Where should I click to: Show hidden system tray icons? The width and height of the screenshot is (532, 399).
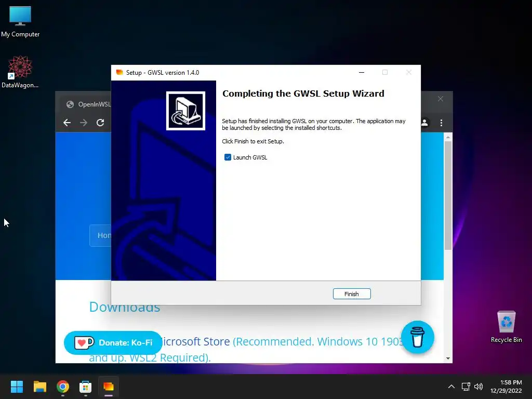coord(451,387)
